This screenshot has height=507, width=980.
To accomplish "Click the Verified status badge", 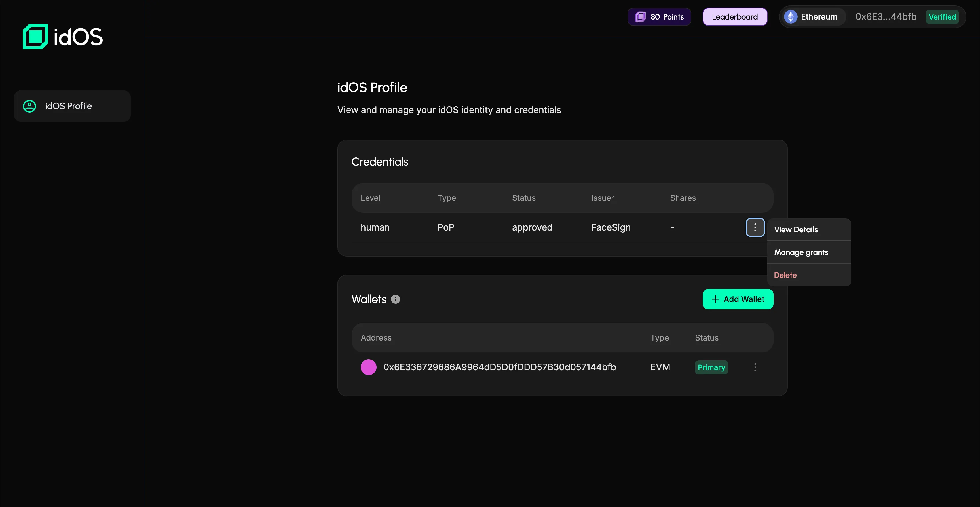I will pos(942,17).
